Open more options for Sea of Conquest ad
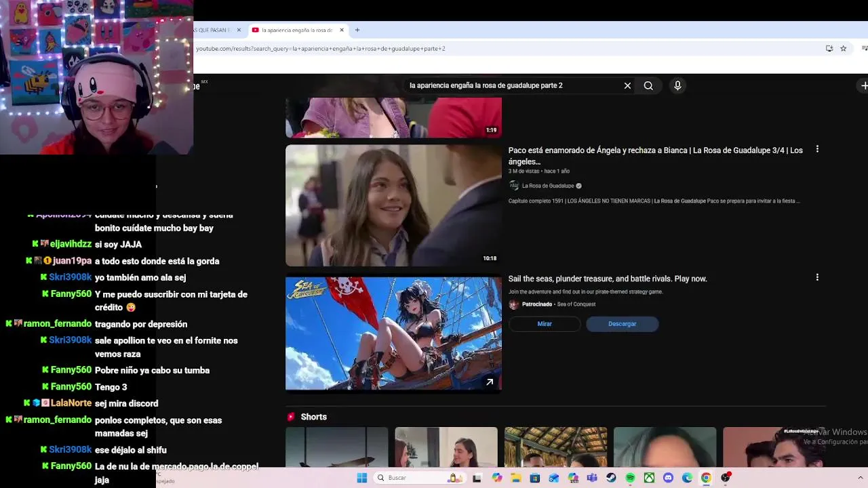 point(817,277)
